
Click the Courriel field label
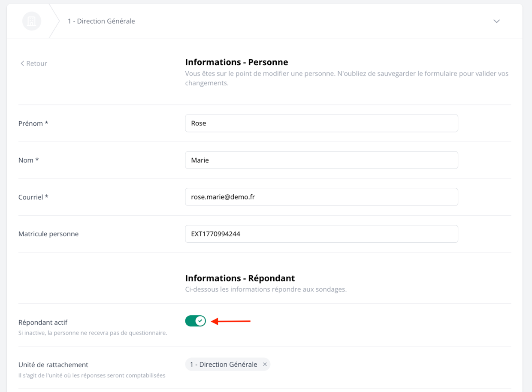point(33,197)
